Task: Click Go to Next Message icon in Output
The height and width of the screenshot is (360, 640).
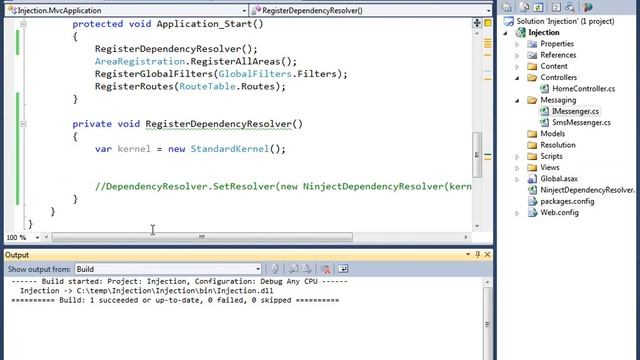Action: coord(307,269)
